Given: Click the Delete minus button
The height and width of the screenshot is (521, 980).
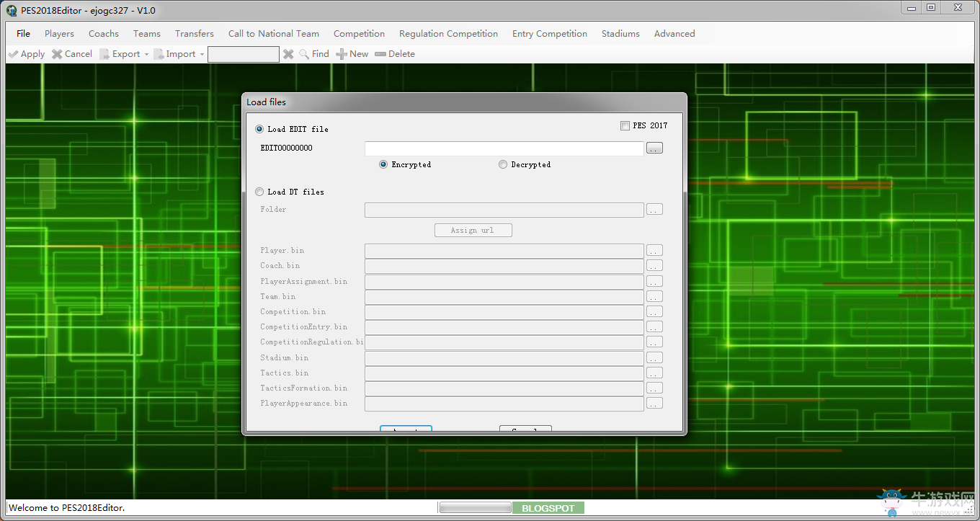Looking at the screenshot, I should tap(395, 54).
